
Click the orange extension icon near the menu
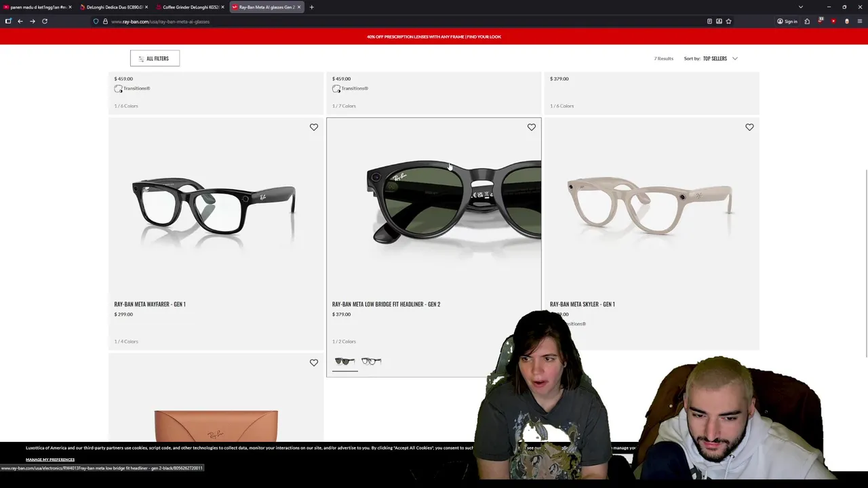click(x=846, y=21)
